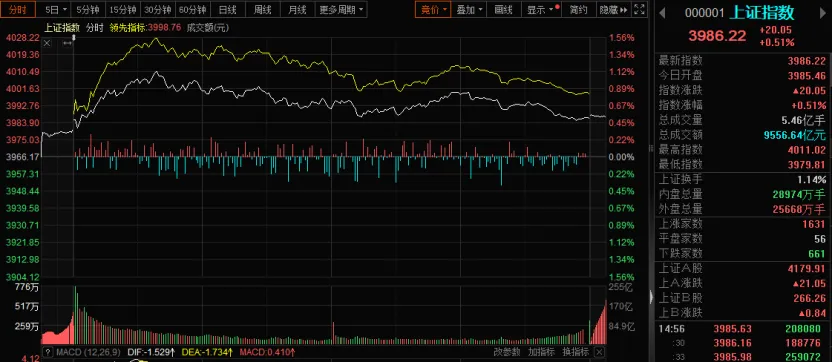Click the 最新指数 value 3986.22

pyautogui.click(x=807, y=61)
